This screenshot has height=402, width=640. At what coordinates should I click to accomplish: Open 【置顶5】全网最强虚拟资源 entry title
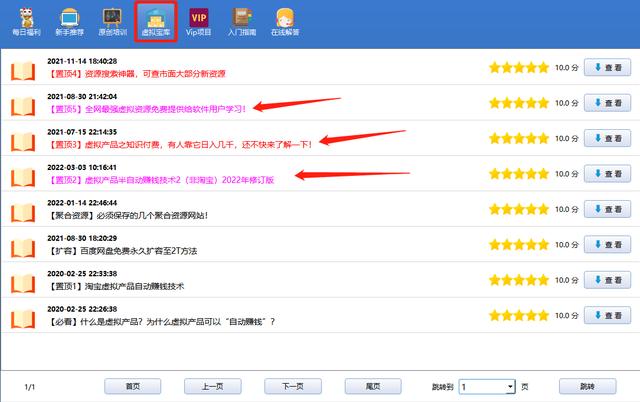147,109
